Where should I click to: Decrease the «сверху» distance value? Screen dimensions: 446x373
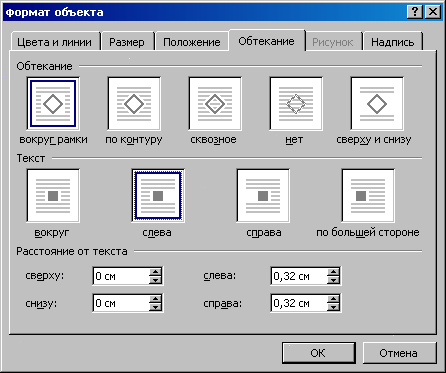(155, 280)
